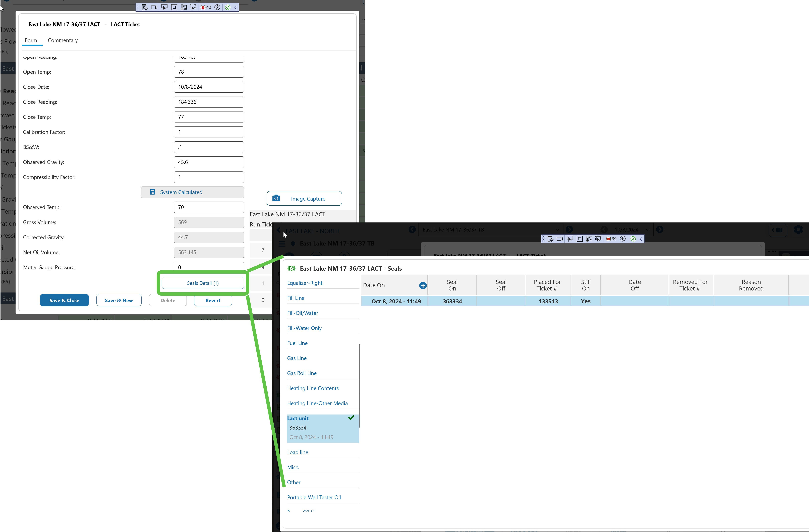Open the hamburger menu beside location pin

282,244
